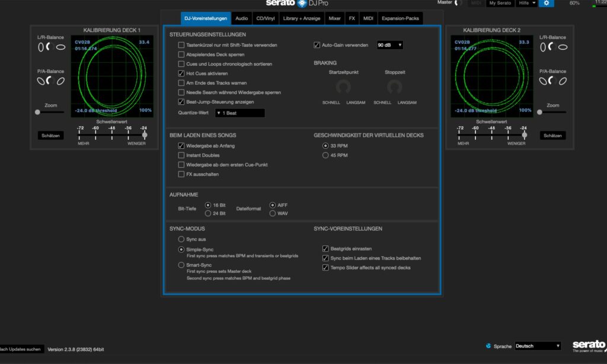Choose Smart-Sync mode option
Viewport: 607px width, 364px height.
(181, 265)
